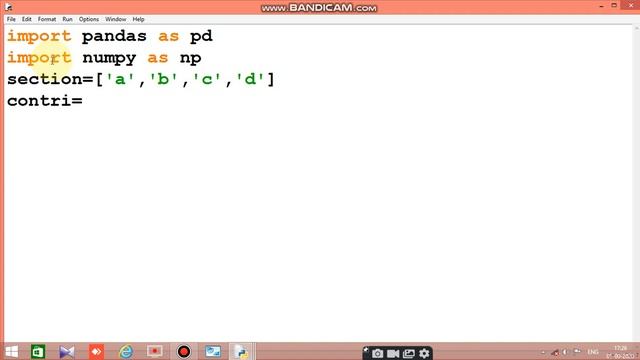Open the Format menu

[x=47, y=19]
